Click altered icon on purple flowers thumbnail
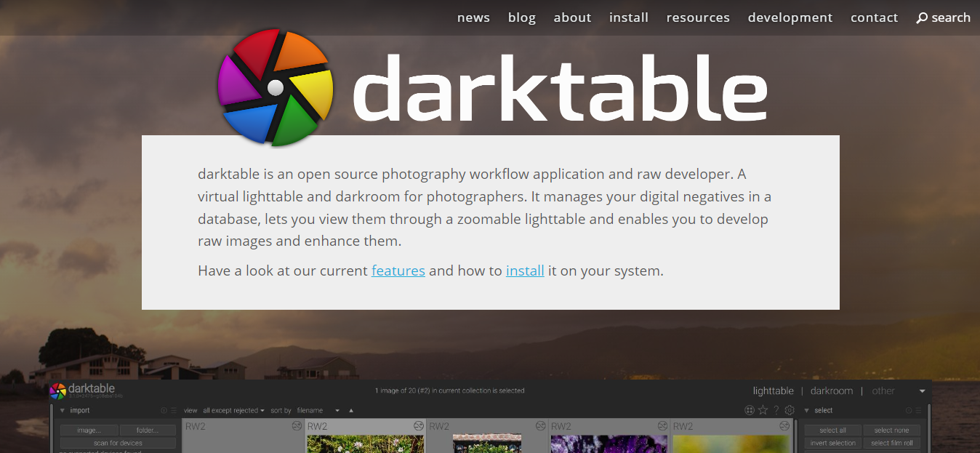The width and height of the screenshot is (980, 453). (x=662, y=425)
